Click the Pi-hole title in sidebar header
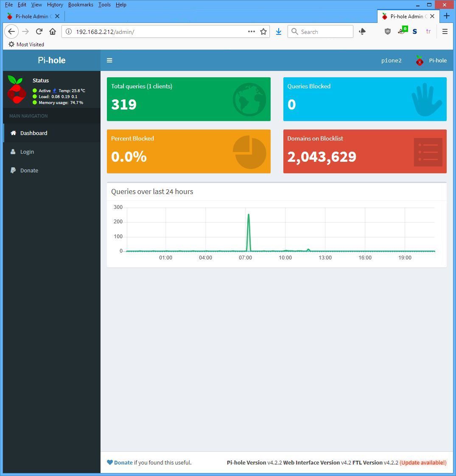 (52, 60)
